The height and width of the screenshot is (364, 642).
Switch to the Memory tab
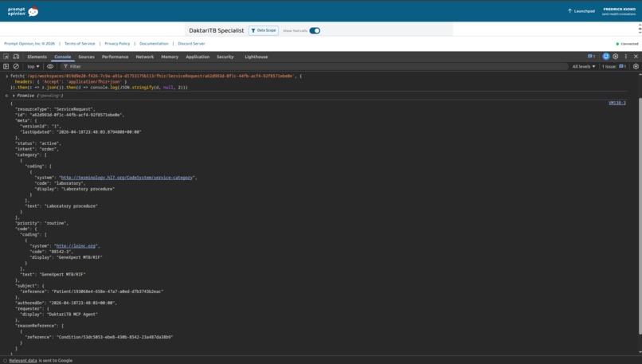pyautogui.click(x=170, y=57)
